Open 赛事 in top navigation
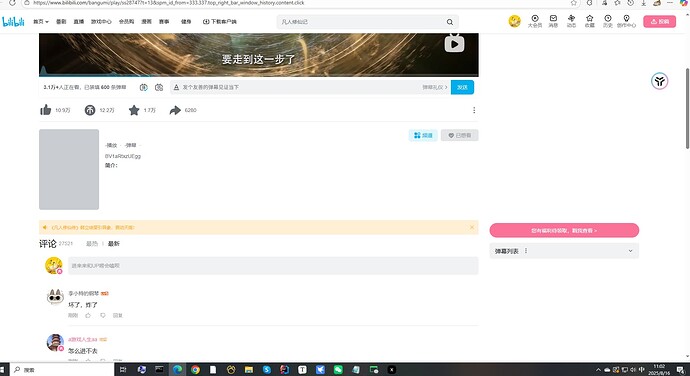The height and width of the screenshot is (376, 690). [x=164, y=22]
